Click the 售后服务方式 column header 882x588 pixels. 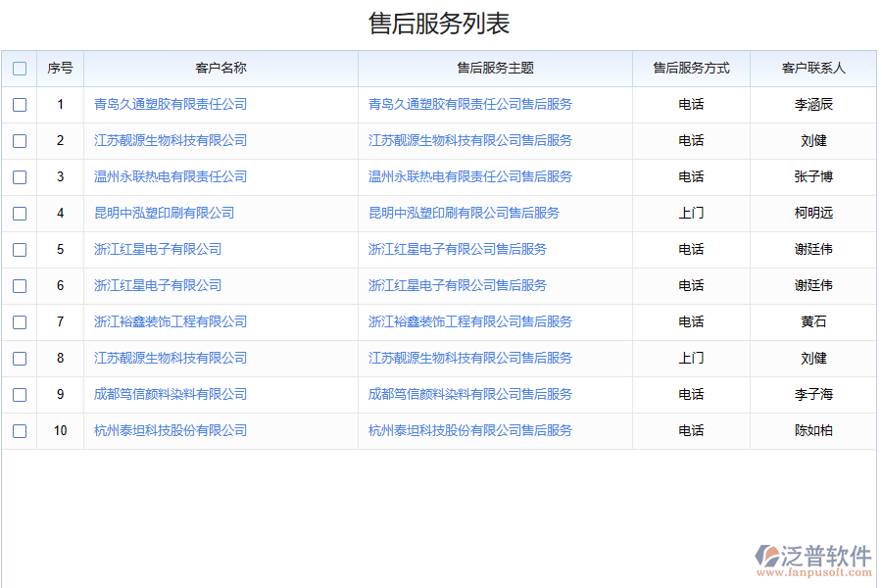691,68
